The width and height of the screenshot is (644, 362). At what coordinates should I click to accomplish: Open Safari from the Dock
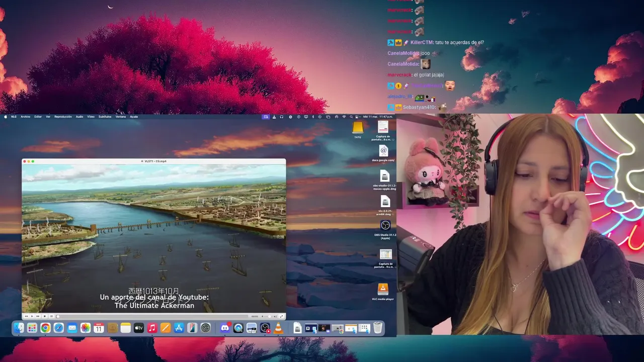pyautogui.click(x=59, y=328)
